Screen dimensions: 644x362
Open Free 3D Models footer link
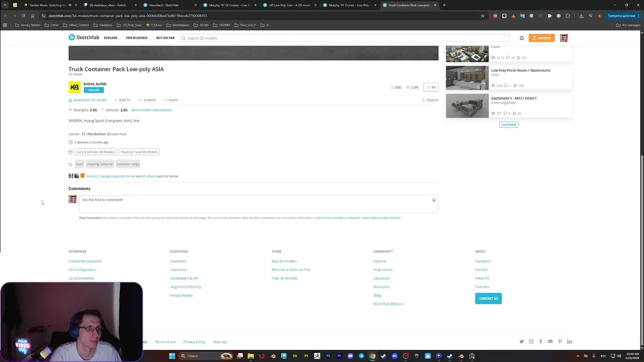click(x=284, y=279)
